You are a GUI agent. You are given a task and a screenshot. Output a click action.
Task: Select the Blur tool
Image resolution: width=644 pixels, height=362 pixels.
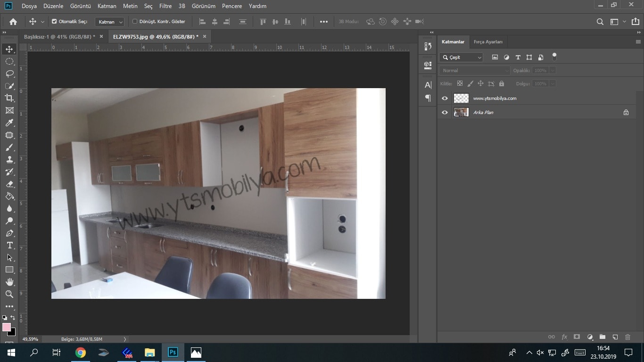point(9,209)
